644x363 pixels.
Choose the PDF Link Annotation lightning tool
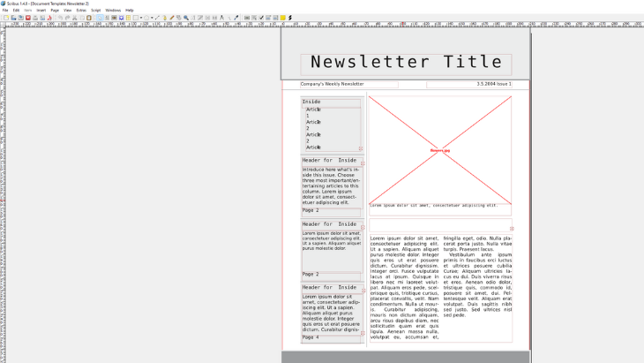[290, 18]
